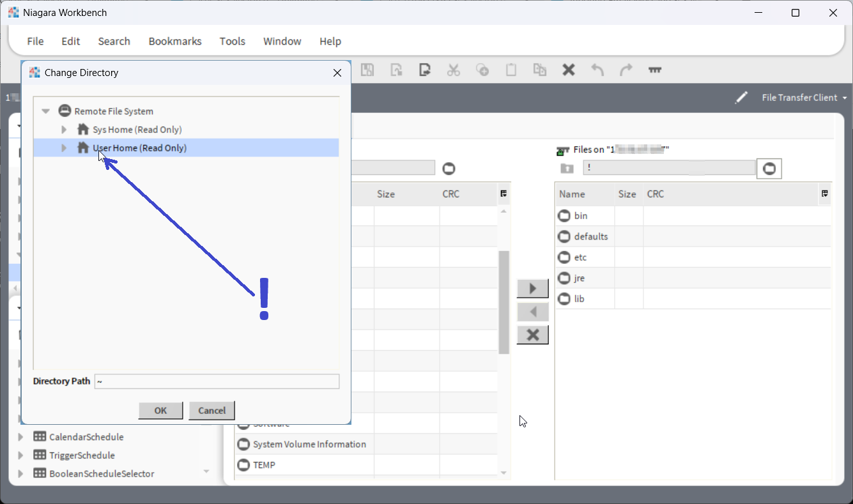Click the remote Name column header
The image size is (853, 504).
pos(585,194)
